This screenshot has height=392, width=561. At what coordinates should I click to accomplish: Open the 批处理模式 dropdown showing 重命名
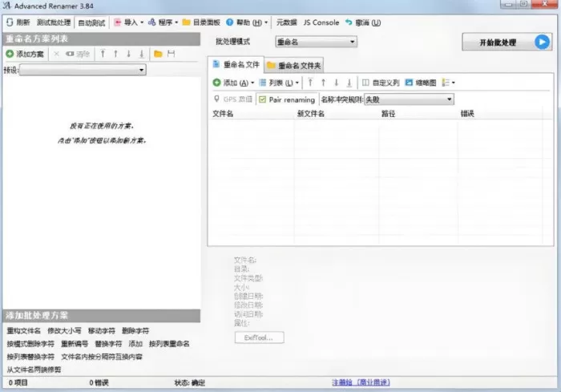(x=317, y=42)
